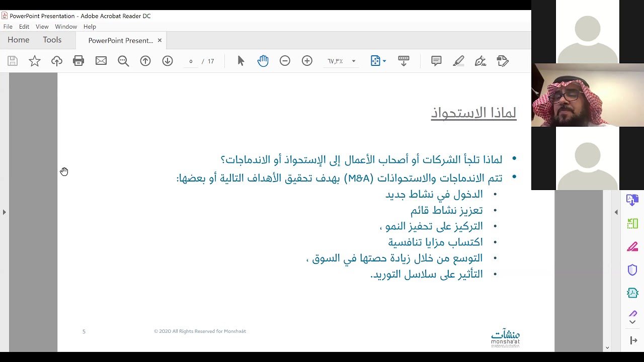Activate the Hand pan tool

pos(263,61)
